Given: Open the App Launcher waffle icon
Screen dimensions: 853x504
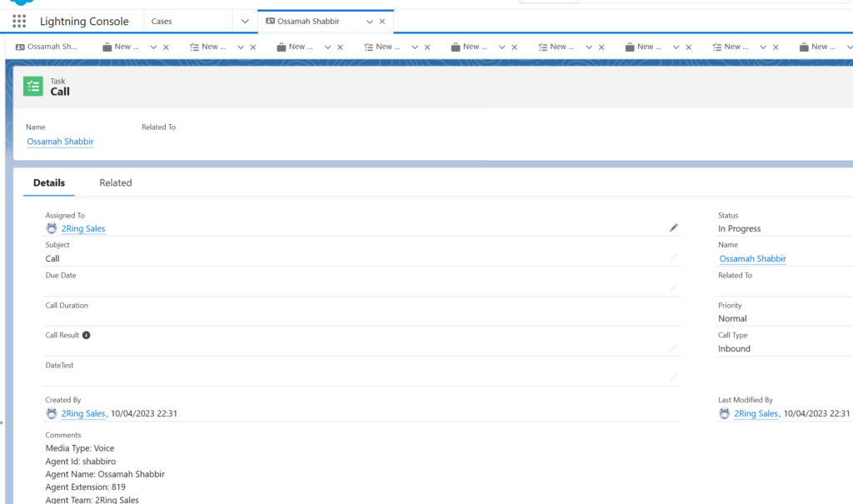Looking at the screenshot, I should (18, 21).
